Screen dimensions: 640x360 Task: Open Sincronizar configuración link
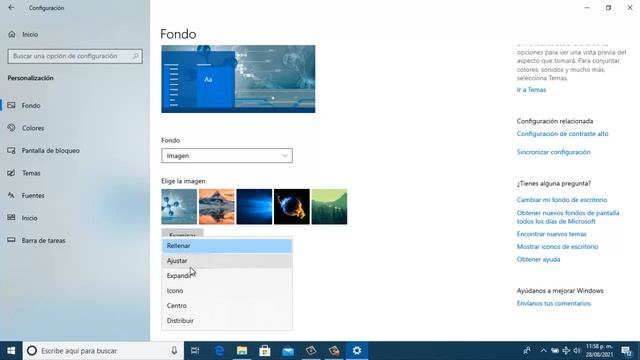click(x=553, y=152)
